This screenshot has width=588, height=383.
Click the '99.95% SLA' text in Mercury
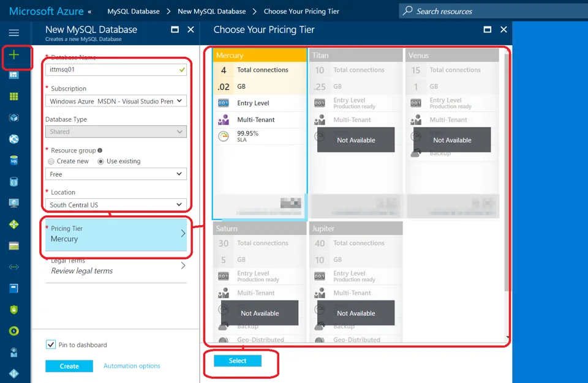coord(247,136)
